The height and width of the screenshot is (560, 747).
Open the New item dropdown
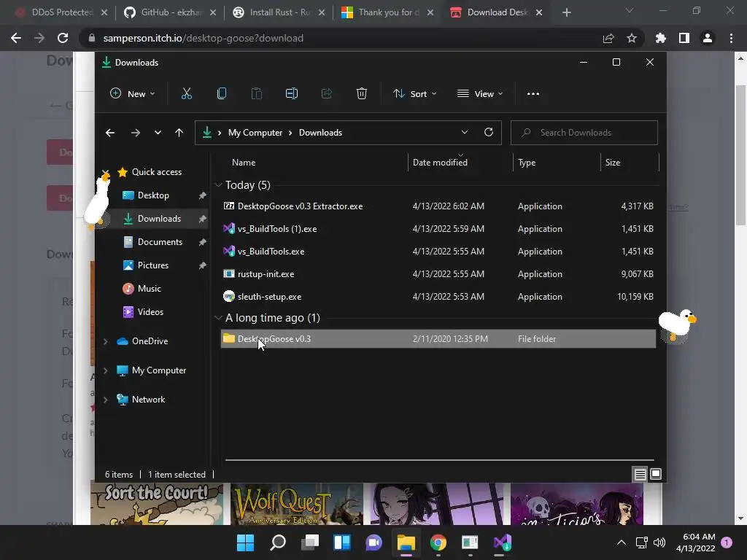coord(133,94)
